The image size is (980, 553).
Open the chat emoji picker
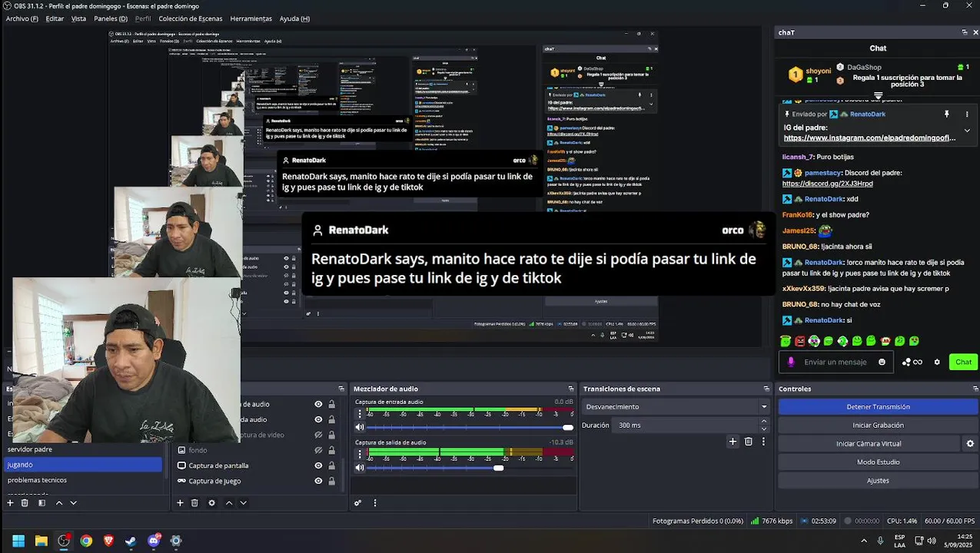tap(882, 363)
